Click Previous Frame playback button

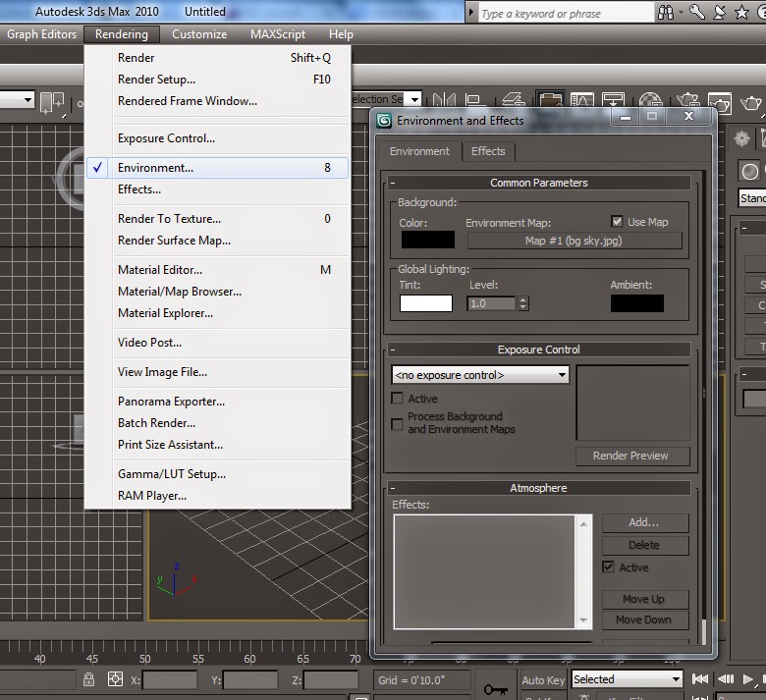click(726, 678)
